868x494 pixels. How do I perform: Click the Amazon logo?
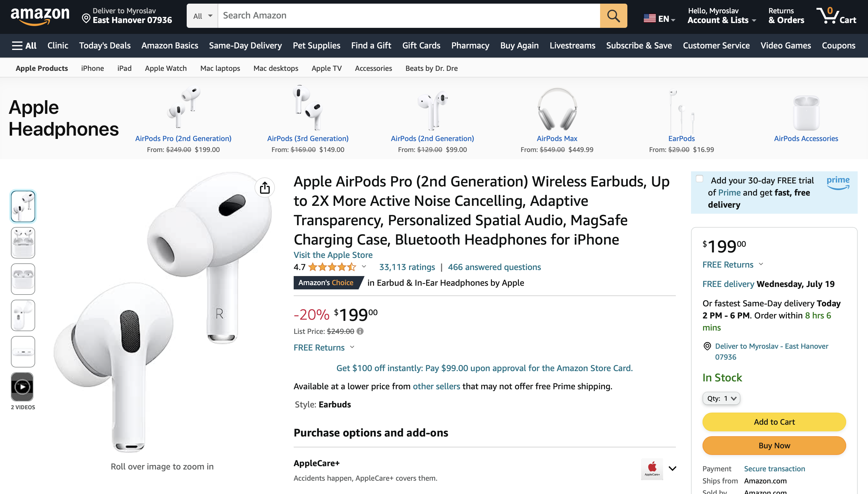(x=40, y=16)
